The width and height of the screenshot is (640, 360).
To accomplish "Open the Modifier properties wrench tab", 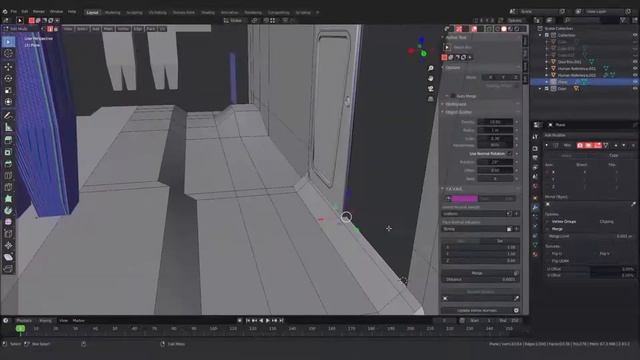I will [535, 208].
